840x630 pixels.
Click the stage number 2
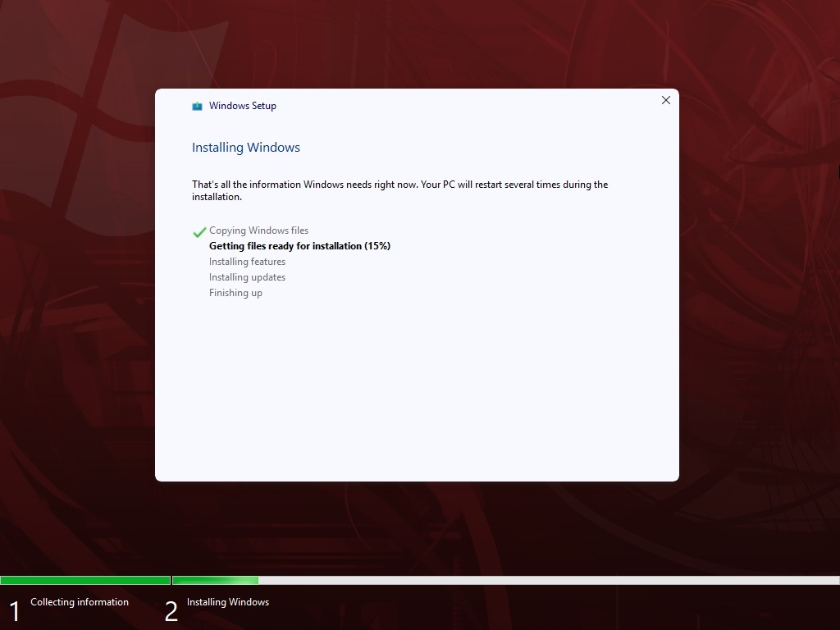tap(171, 611)
